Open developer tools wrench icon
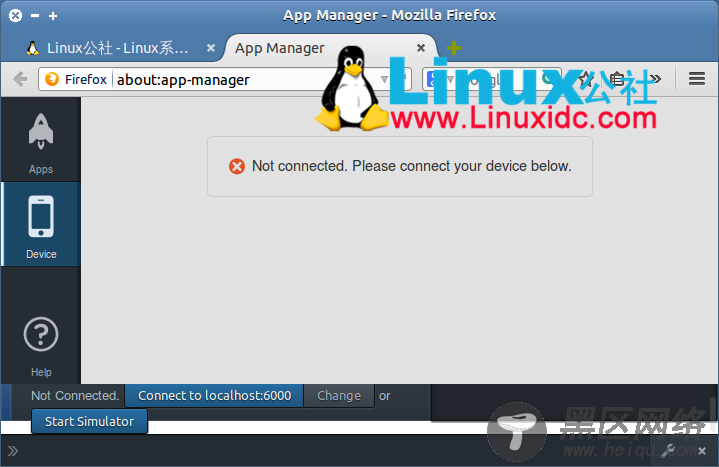719x467 pixels. click(x=668, y=451)
